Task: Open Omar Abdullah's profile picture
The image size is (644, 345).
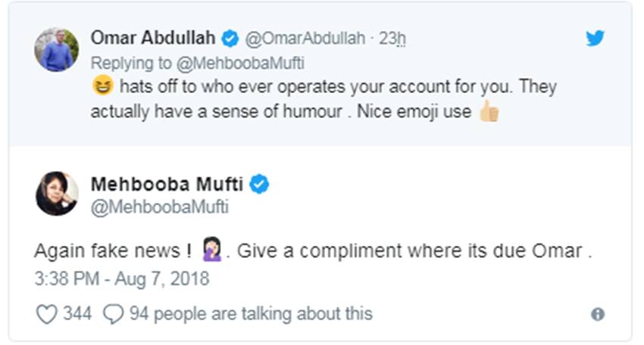Action: (x=57, y=50)
